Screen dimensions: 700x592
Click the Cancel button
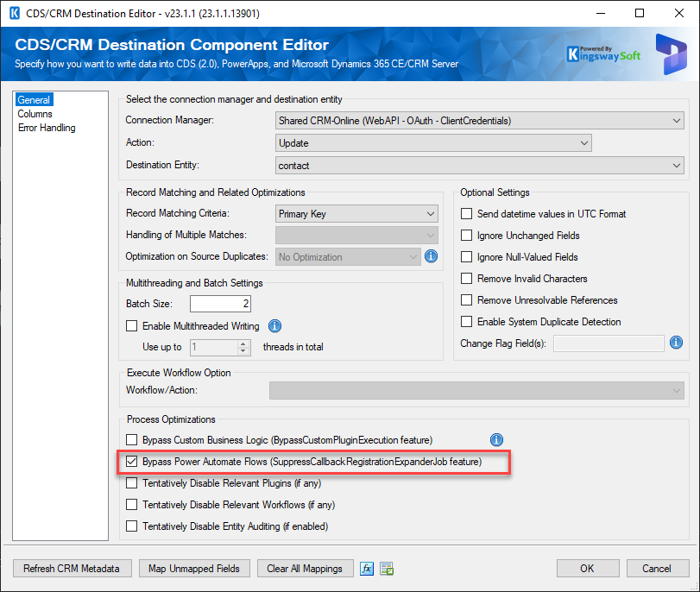click(x=657, y=569)
